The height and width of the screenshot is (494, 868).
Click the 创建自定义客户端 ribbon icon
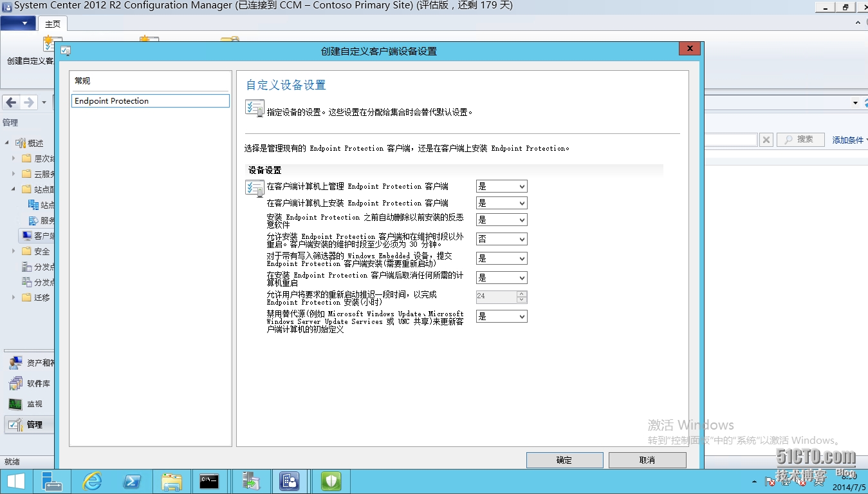pyautogui.click(x=48, y=44)
